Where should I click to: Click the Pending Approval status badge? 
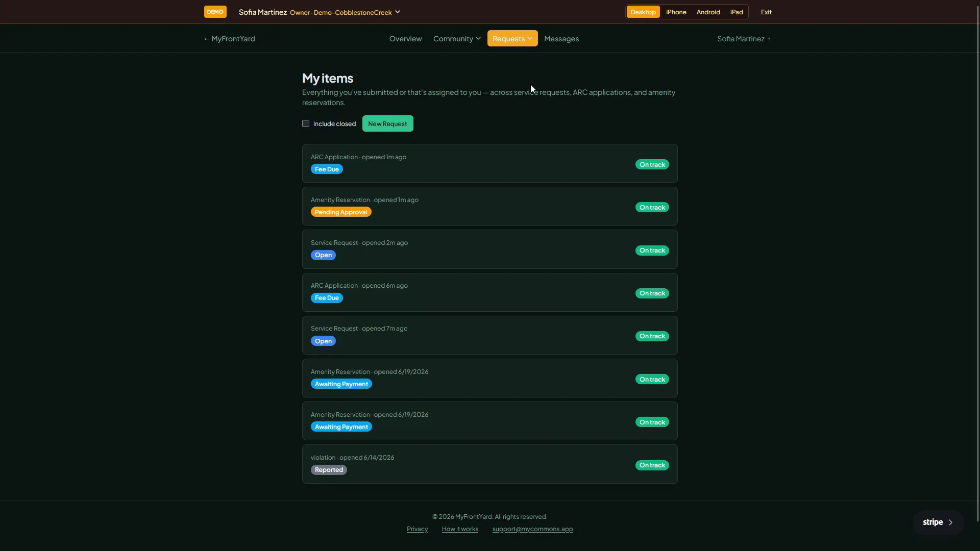[341, 212]
